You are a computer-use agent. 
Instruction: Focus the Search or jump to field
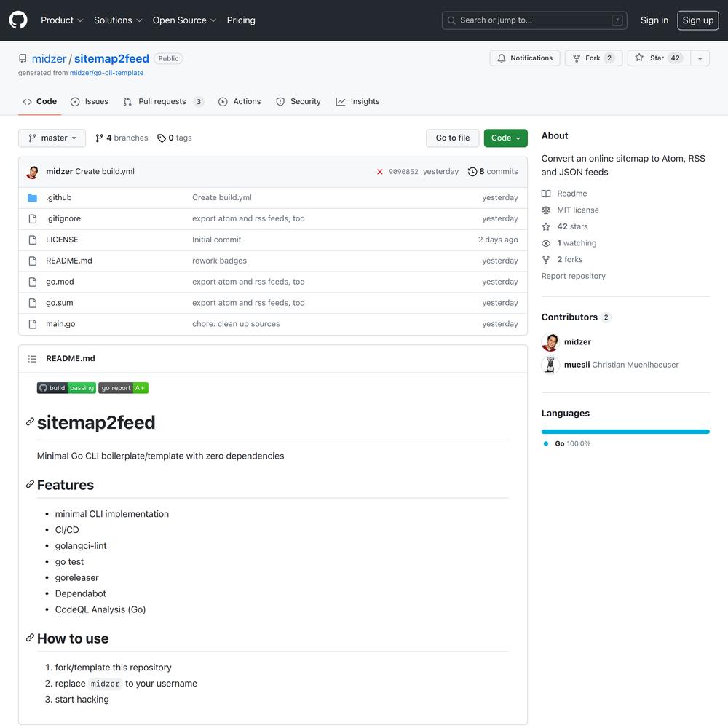click(x=534, y=20)
